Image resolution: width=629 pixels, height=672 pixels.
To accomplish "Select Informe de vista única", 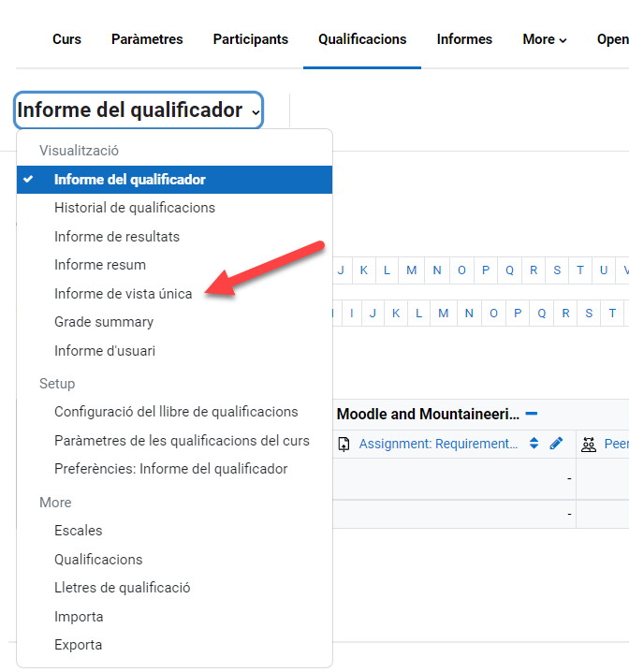I will coord(123,294).
